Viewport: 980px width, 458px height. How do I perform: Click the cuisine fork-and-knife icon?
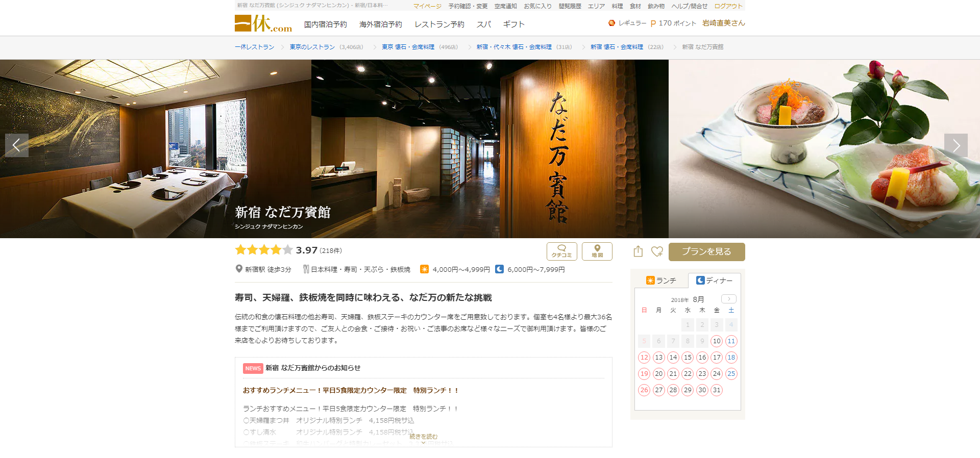pos(306,269)
